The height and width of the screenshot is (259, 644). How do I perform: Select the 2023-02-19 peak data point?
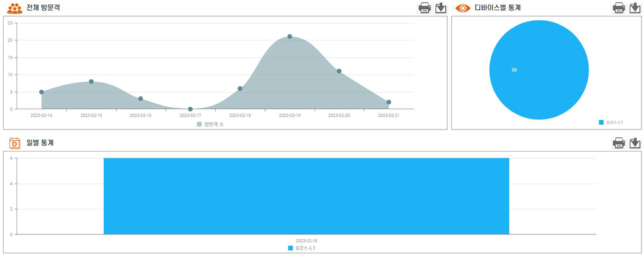(x=289, y=37)
